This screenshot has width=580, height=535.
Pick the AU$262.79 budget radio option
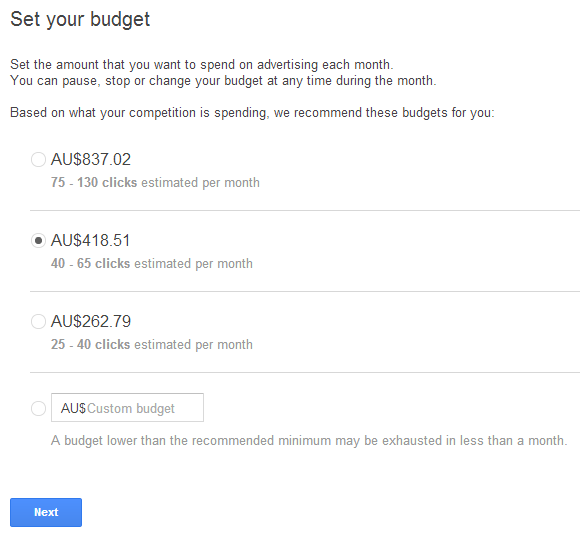(x=38, y=322)
